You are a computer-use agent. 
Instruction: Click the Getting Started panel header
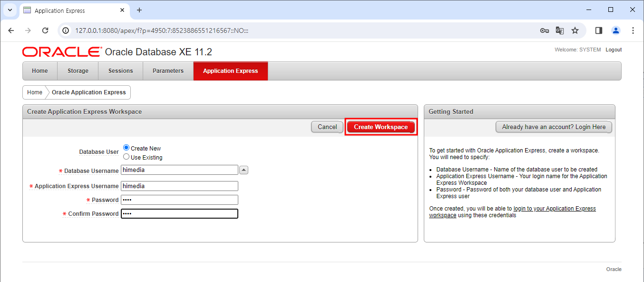coord(519,112)
